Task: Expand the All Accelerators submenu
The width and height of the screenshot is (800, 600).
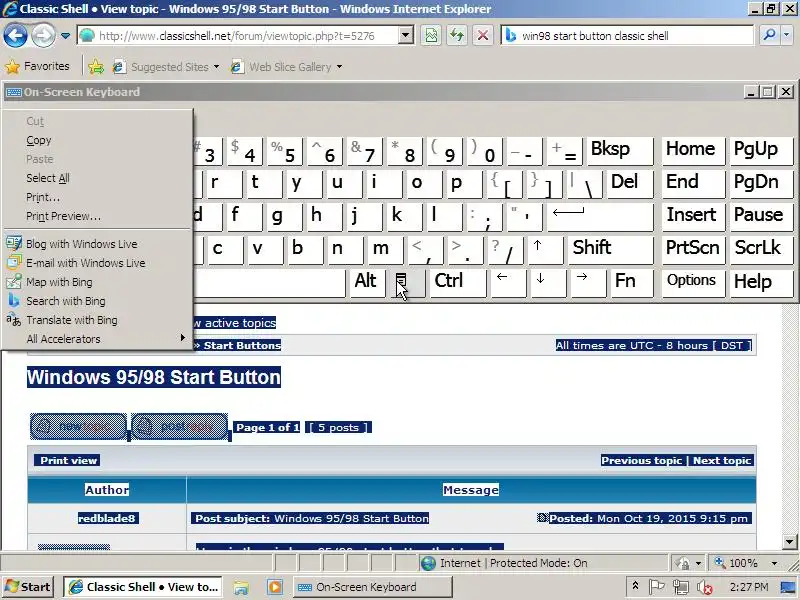Action: coord(97,339)
